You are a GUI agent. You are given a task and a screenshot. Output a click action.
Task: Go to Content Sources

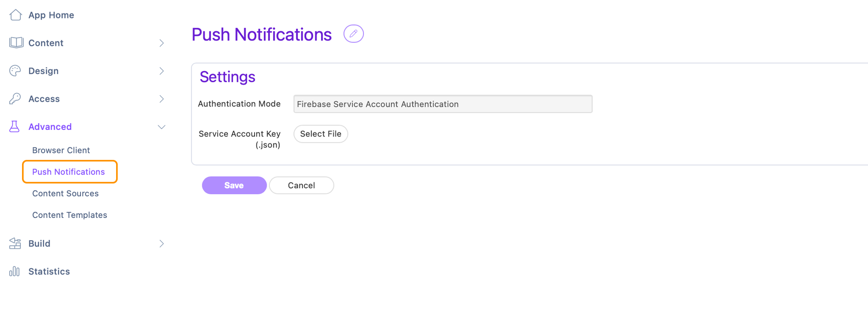coord(65,193)
